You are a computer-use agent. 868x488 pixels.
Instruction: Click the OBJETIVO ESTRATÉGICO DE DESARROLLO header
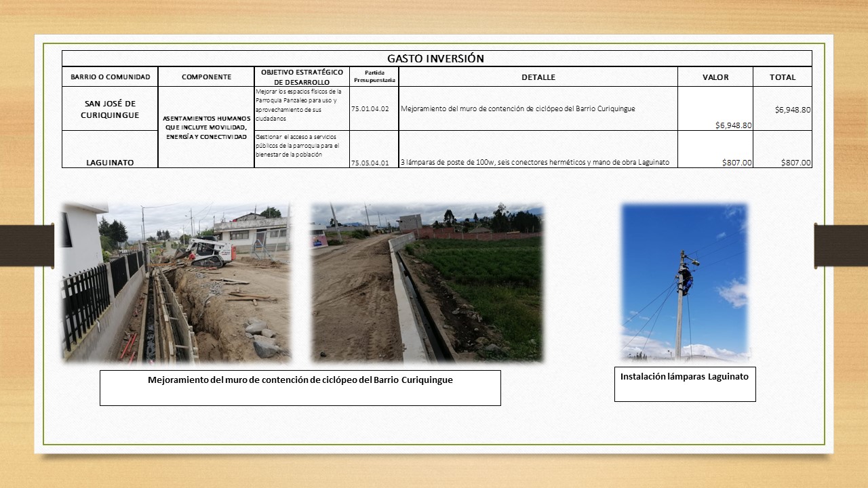click(302, 77)
